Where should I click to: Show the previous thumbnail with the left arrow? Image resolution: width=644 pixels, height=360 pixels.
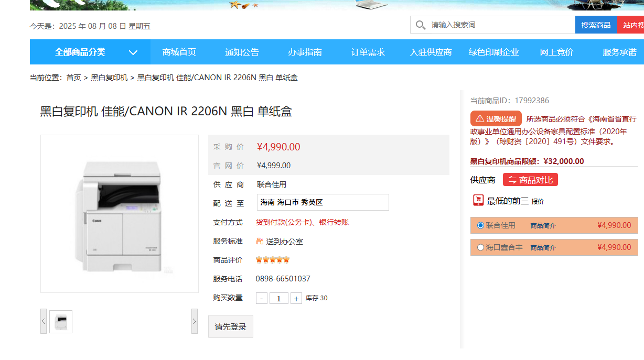pos(44,321)
